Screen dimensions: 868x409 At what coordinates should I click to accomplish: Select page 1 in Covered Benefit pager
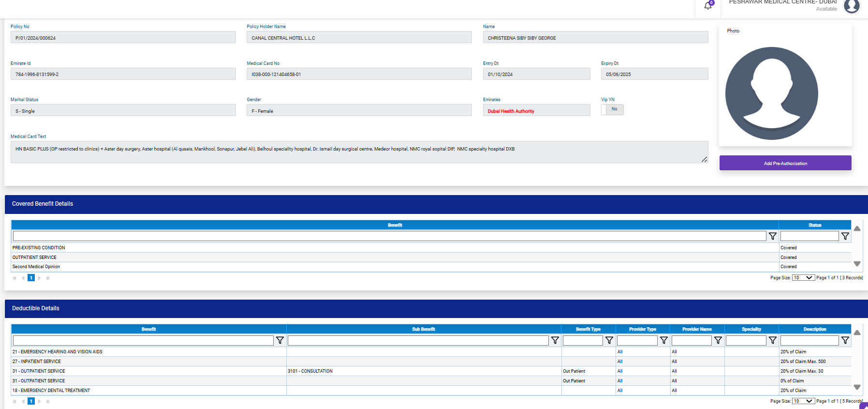(31, 278)
